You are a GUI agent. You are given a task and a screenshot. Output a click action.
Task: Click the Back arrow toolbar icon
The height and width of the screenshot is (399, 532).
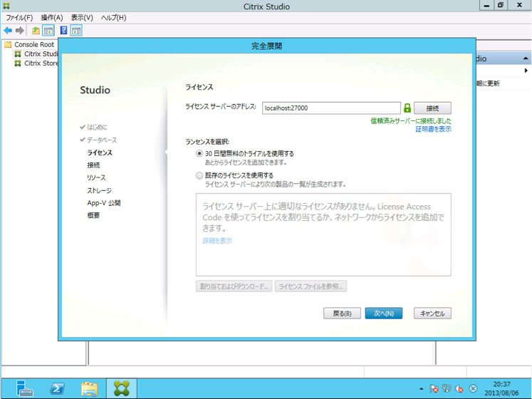[8, 31]
